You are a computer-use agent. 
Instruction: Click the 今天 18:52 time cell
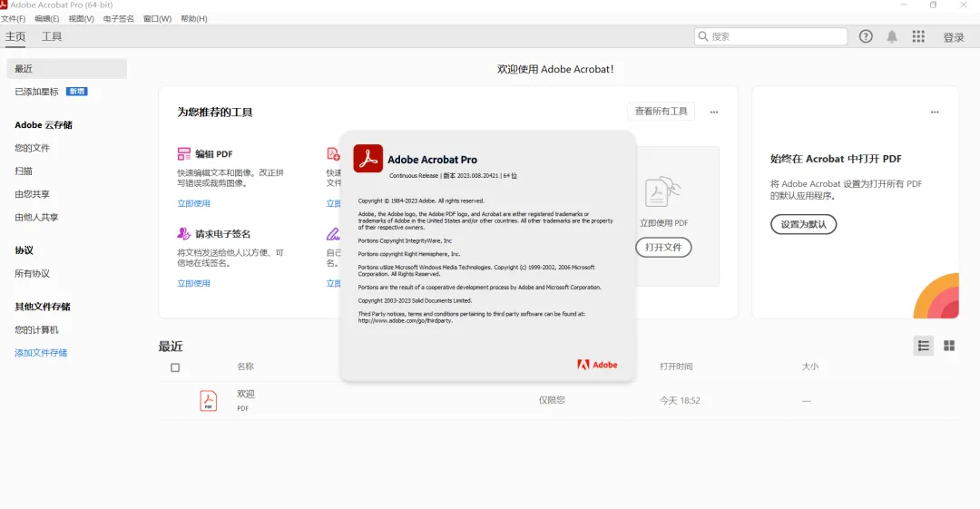(680, 401)
